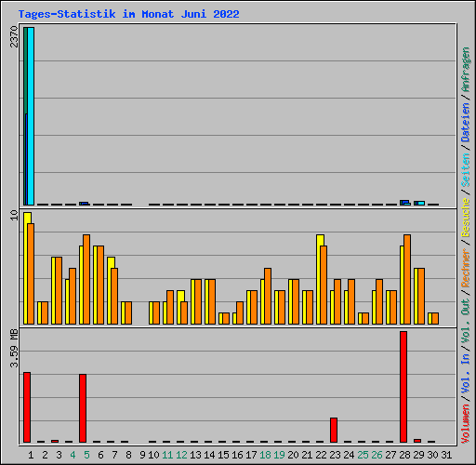
Task: Click the '3.59 MB' volume axis label
Action: coord(14,349)
